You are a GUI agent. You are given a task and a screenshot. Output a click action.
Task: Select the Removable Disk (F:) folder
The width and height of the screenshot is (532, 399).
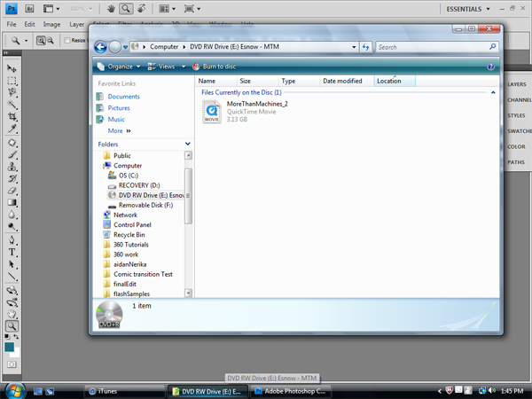pyautogui.click(x=145, y=205)
